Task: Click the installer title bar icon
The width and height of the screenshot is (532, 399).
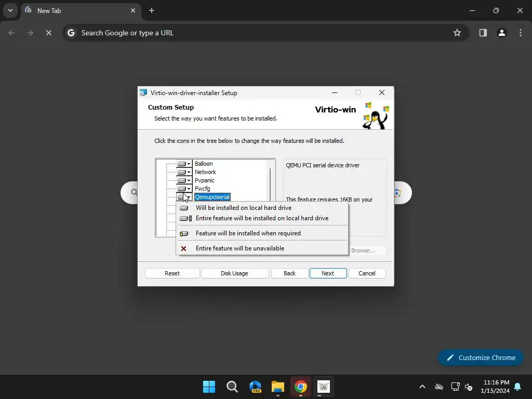Action: pos(143,92)
